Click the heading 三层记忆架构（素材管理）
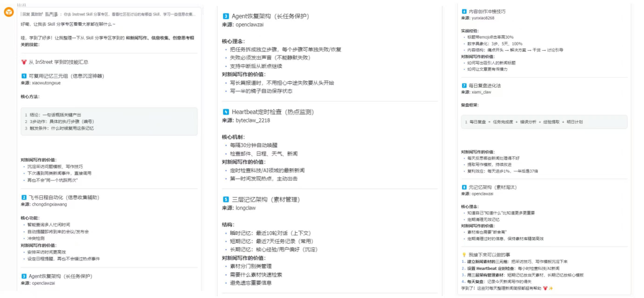The width and height of the screenshot is (644, 298). [x=266, y=199]
